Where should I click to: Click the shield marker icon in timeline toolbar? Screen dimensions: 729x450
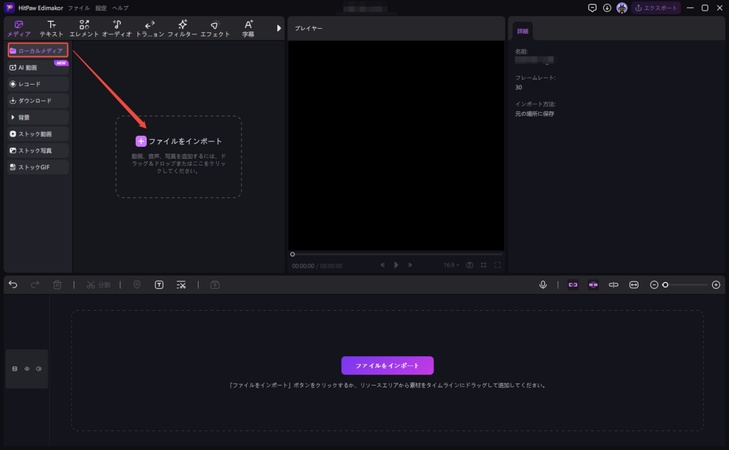pyautogui.click(x=137, y=285)
